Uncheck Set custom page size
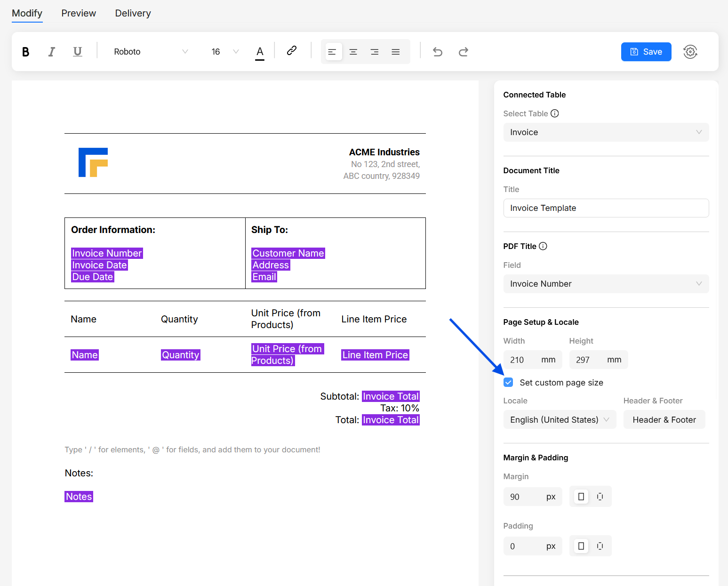The height and width of the screenshot is (586, 728). (508, 382)
